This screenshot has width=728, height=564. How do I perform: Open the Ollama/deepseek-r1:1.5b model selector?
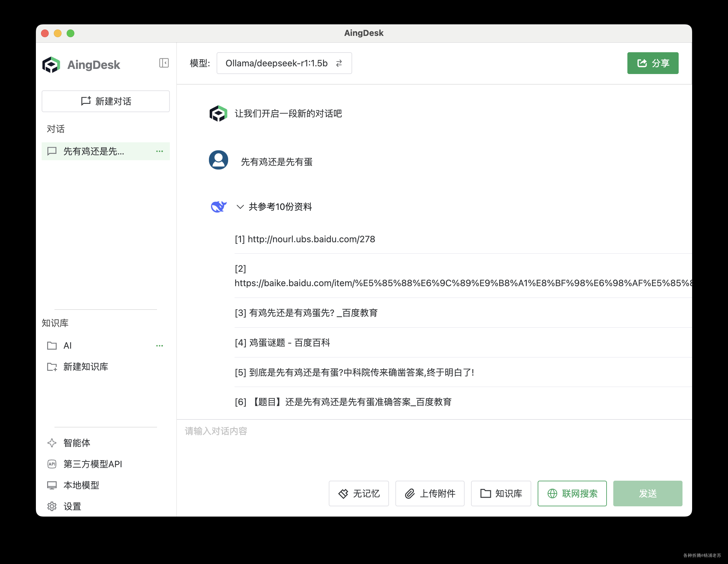click(x=277, y=63)
